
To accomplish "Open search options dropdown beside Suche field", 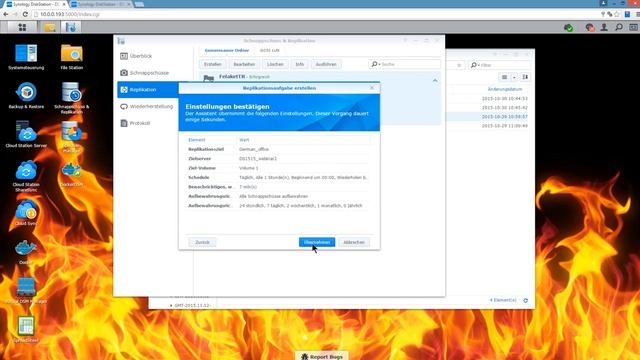I will tap(375, 64).
